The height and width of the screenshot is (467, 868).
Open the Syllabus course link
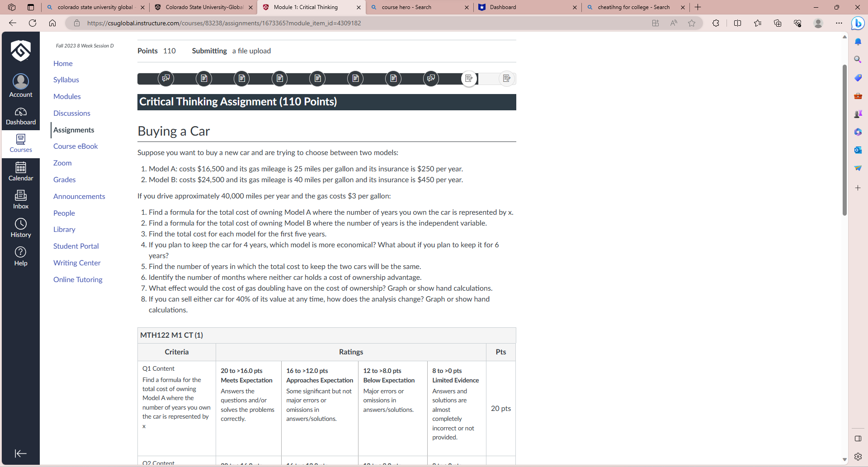coord(66,80)
